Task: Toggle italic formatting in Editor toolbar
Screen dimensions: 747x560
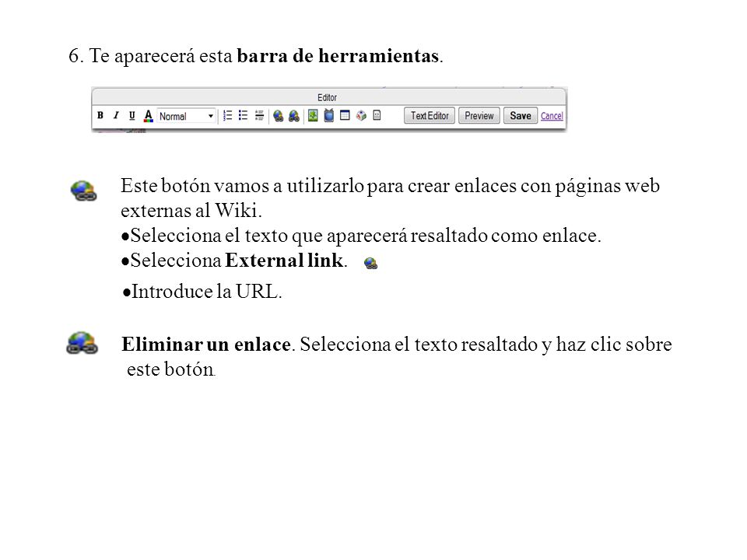Action: coord(116,115)
